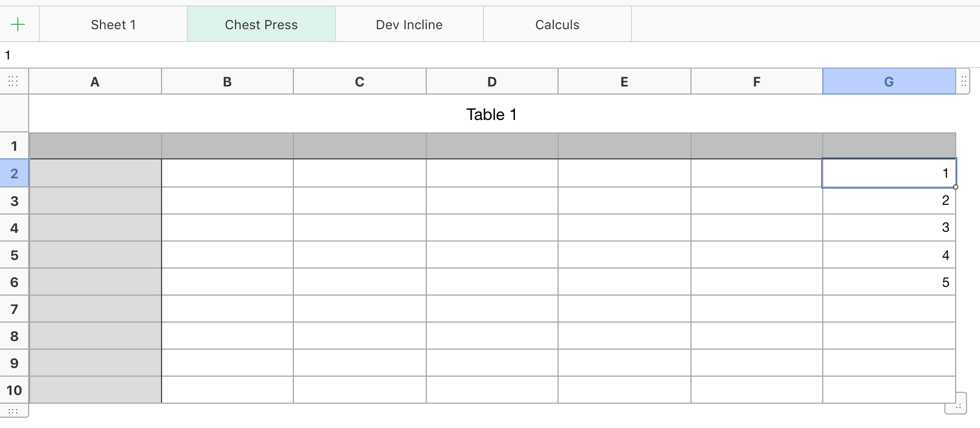980x428 pixels.
Task: Click the table resize handle at bottom-right corner
Action: (955, 404)
